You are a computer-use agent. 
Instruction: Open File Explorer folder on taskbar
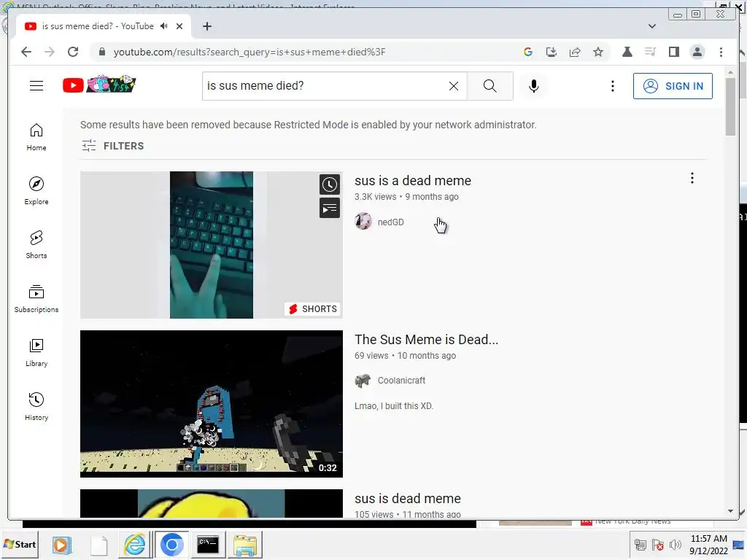(245, 544)
